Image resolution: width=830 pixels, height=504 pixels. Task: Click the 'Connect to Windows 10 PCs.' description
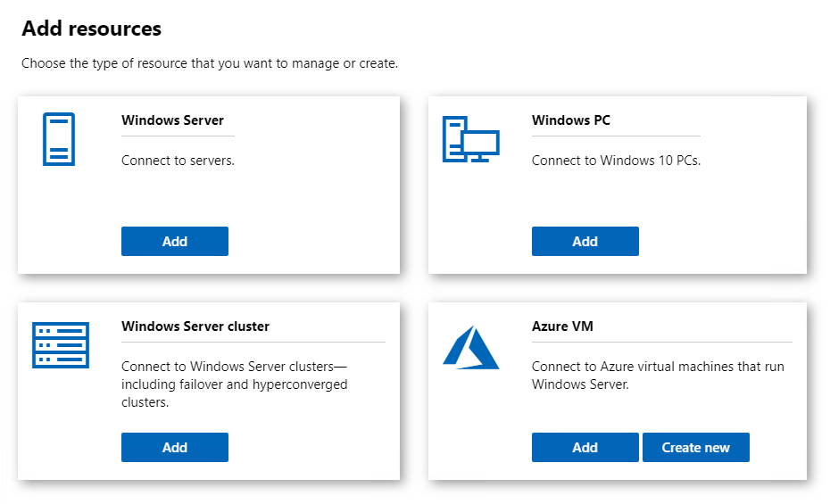click(616, 161)
